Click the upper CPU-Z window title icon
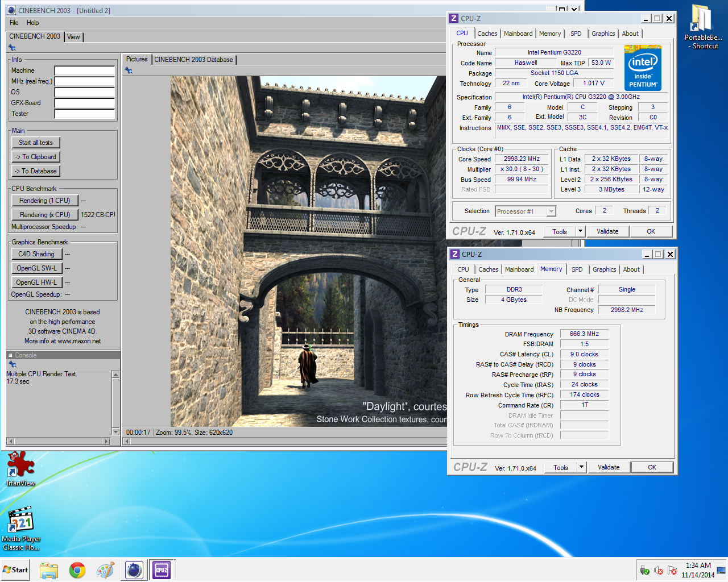728x582 pixels. tap(454, 18)
